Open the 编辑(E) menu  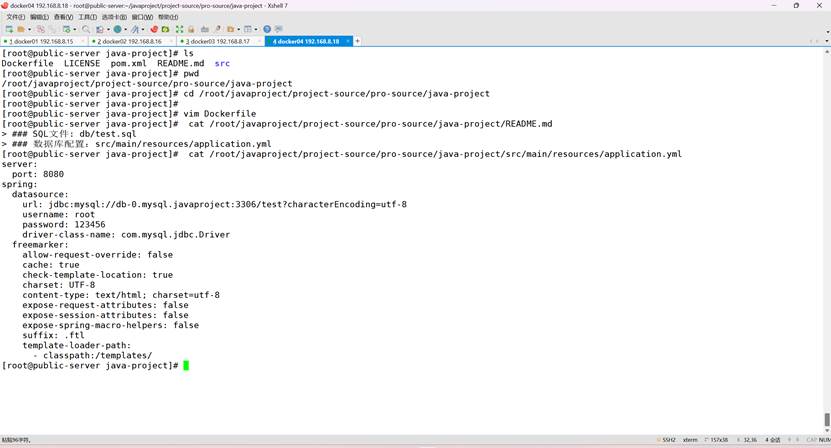click(39, 17)
